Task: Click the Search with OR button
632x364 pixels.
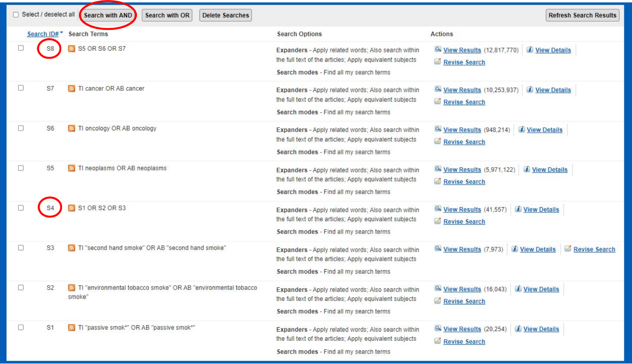Action: [167, 15]
